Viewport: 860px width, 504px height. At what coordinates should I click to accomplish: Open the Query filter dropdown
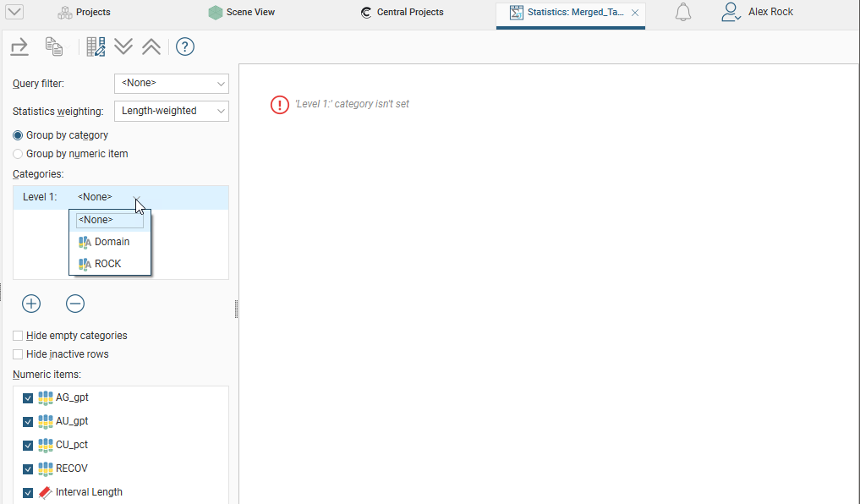pos(171,84)
